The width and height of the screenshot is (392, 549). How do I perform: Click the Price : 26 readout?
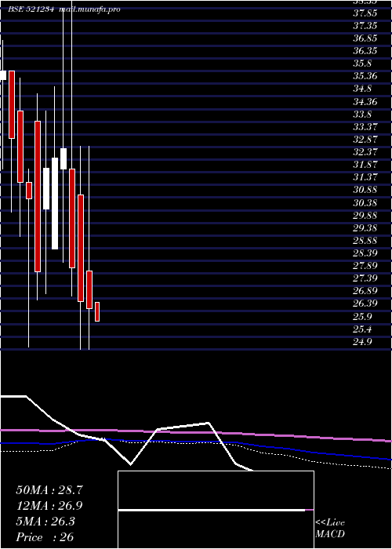click(45, 537)
